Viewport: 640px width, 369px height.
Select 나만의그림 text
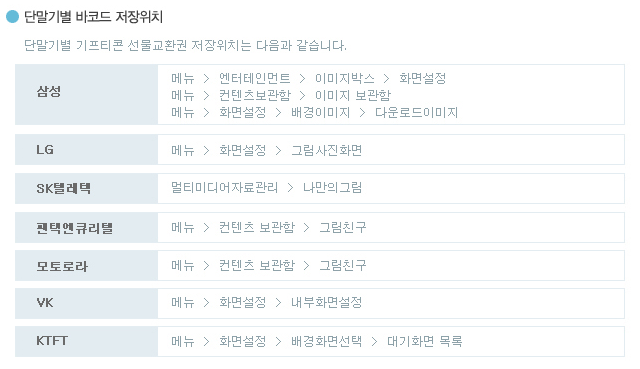[x=332, y=187]
